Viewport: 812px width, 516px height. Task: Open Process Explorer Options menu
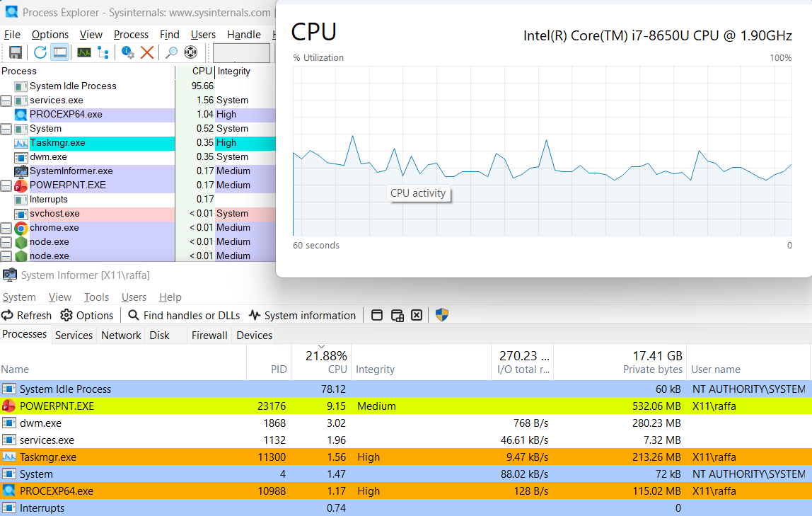50,35
